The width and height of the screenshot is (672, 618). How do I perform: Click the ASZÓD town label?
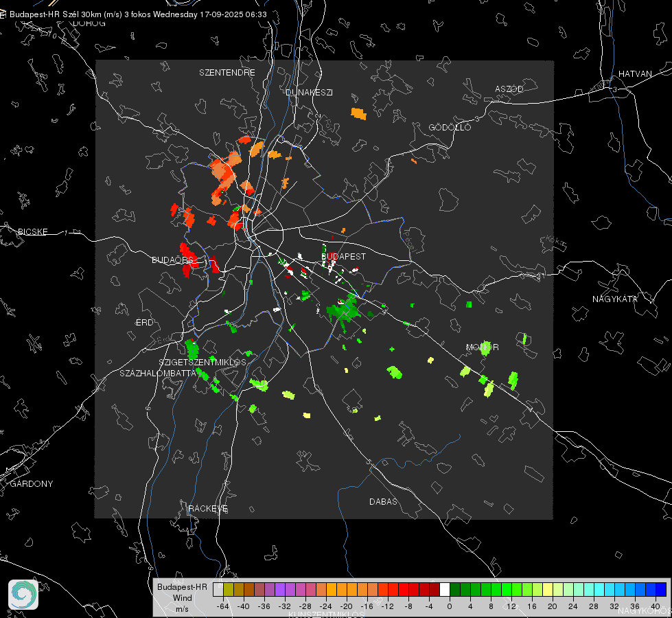click(509, 89)
